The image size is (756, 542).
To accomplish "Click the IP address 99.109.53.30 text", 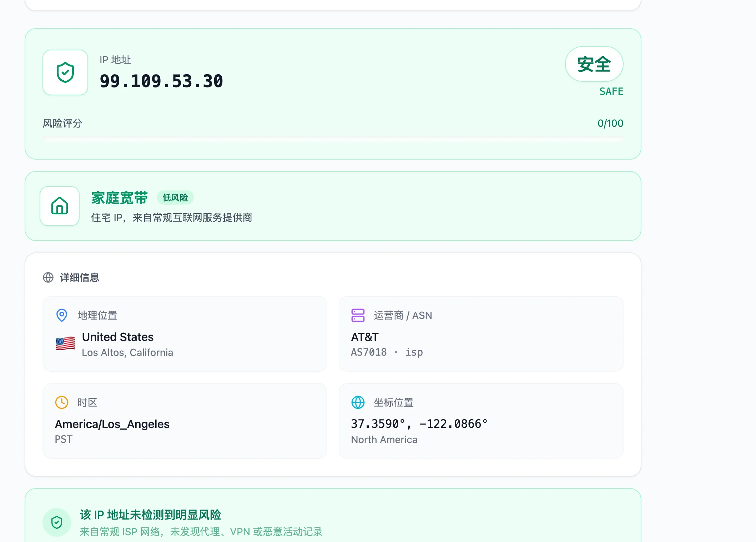I will pos(161,81).
